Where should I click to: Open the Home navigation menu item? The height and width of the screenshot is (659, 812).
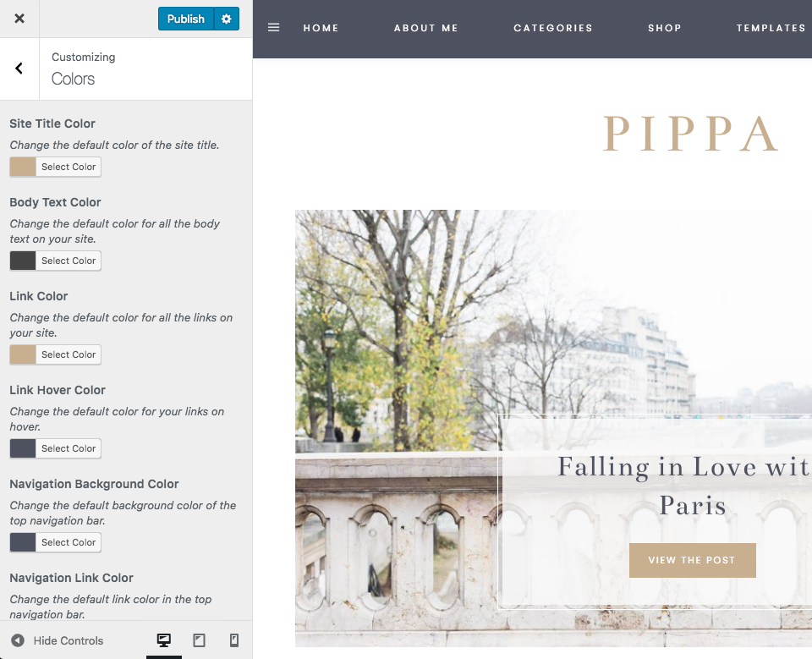(x=321, y=28)
